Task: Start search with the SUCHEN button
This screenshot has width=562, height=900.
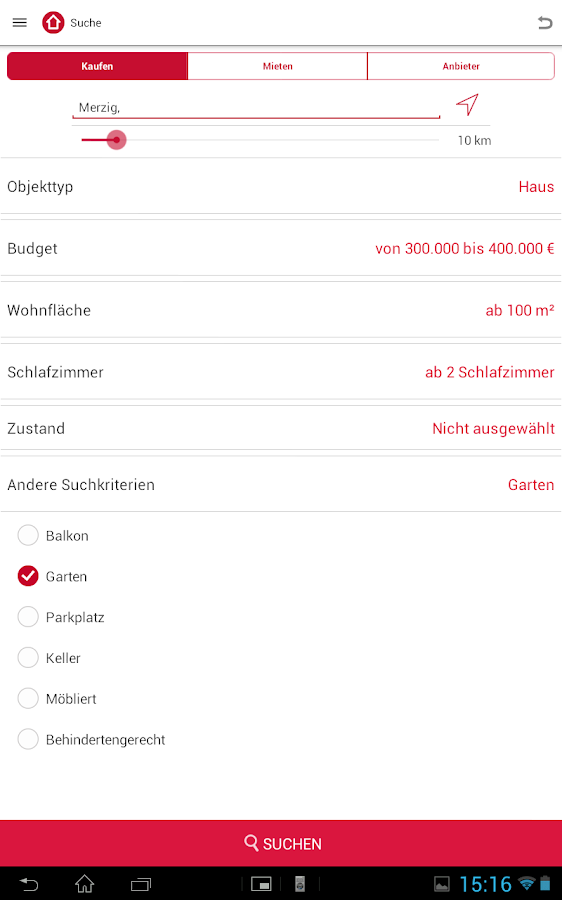Action: point(281,843)
